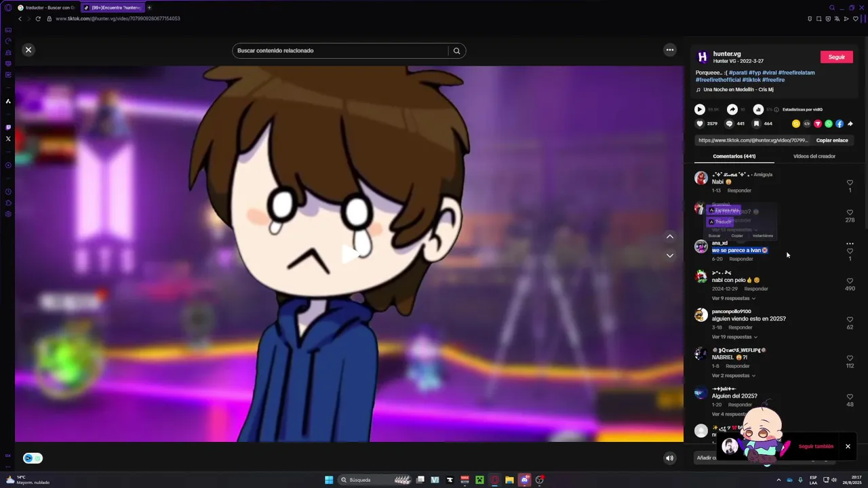
Task: Go to previous video arrow
Action: pos(670,237)
